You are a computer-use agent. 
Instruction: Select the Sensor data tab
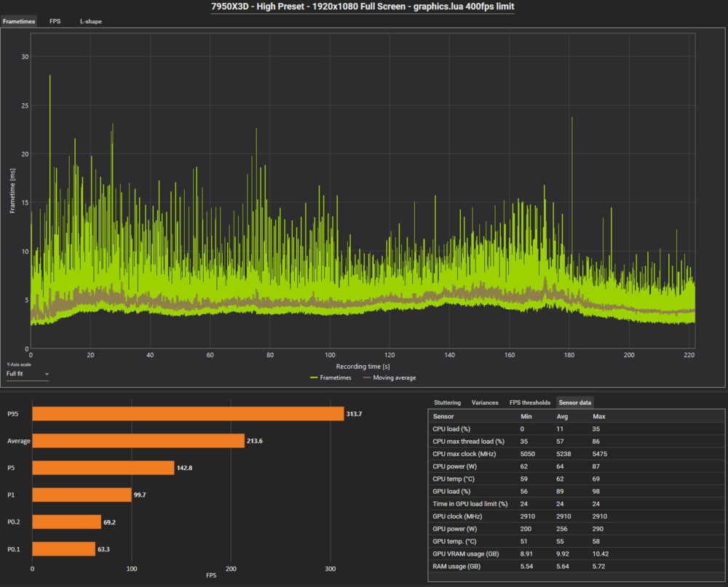575,402
